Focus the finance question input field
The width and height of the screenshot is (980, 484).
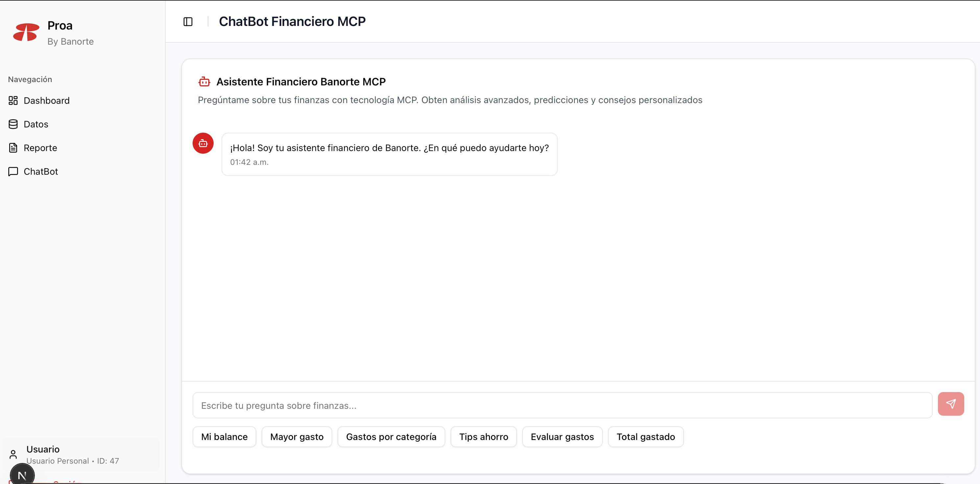(x=562, y=405)
